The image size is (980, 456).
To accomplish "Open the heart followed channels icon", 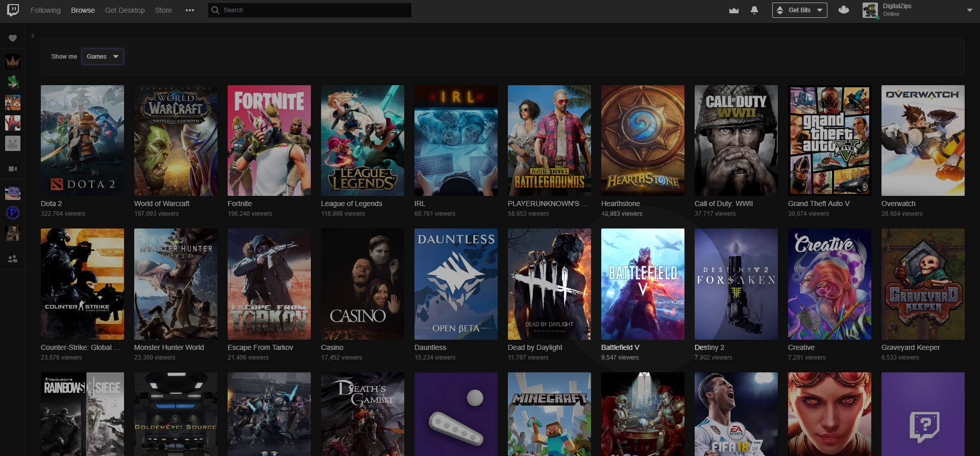I will point(13,38).
